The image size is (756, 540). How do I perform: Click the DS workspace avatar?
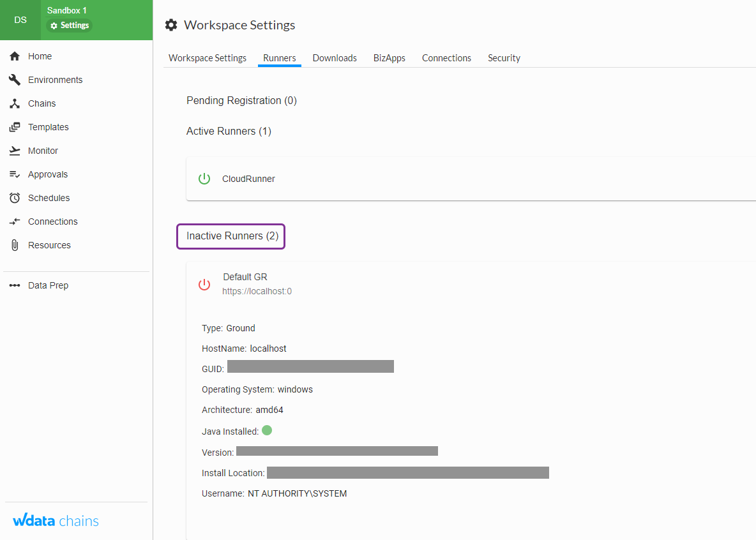coord(20,20)
